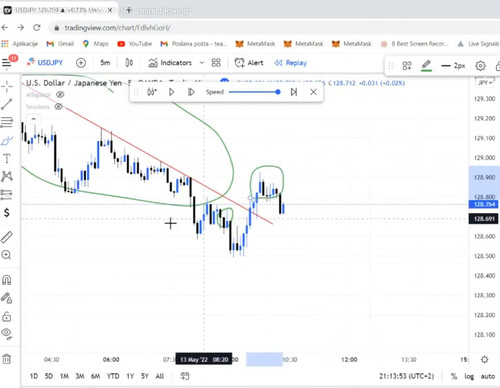Go back in browser history
Screen dimensions: 500x388
(x=5, y=27)
